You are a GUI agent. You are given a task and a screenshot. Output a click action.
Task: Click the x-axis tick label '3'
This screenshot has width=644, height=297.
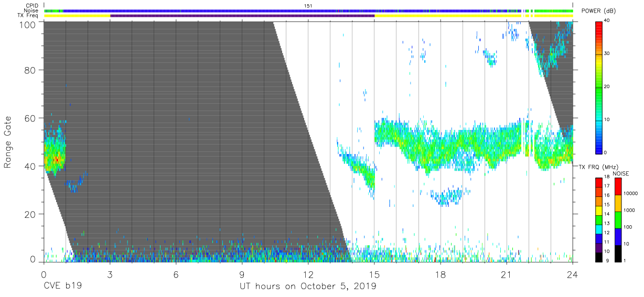pos(110,274)
